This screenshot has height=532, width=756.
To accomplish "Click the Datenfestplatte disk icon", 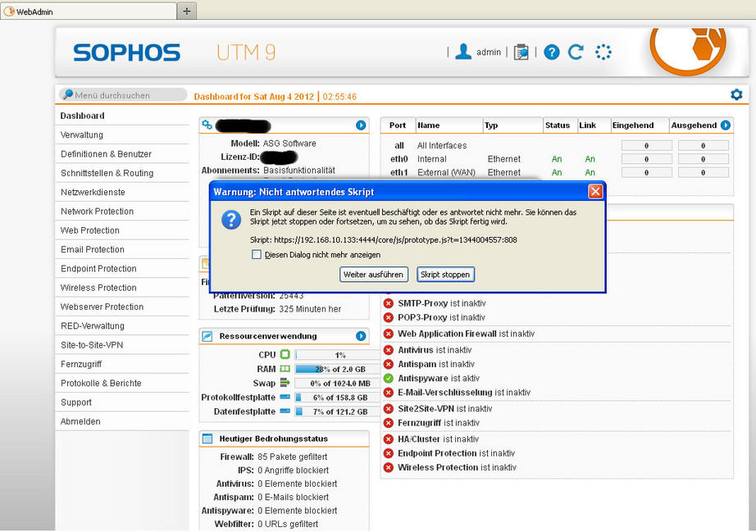I will (x=285, y=411).
